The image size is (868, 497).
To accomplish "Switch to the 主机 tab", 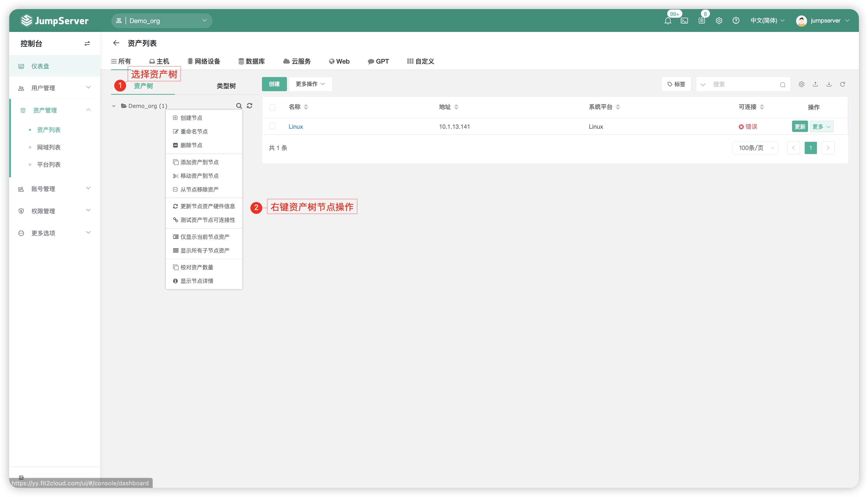I will click(159, 62).
